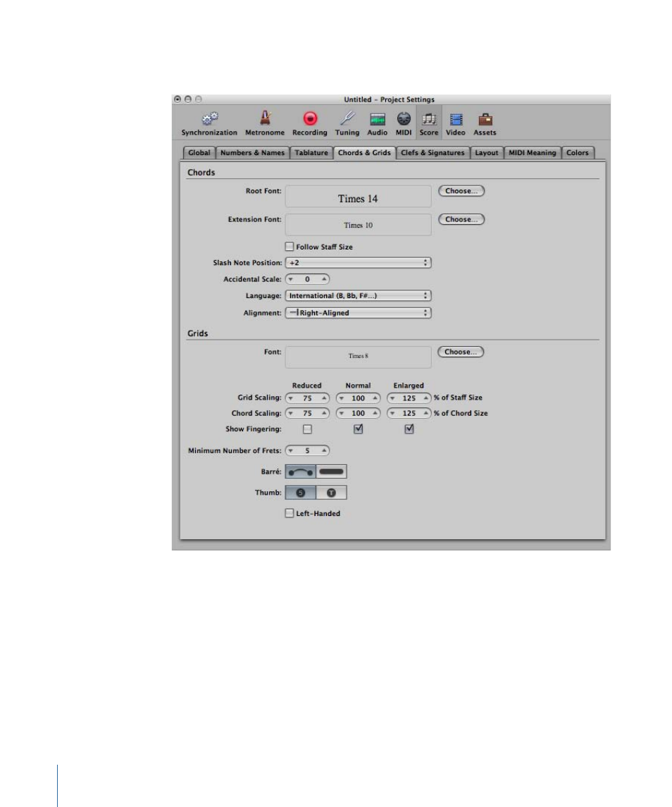This screenshot has width=672, height=807.
Task: Disable Show Fingering for Enlarged
Action: click(x=409, y=429)
